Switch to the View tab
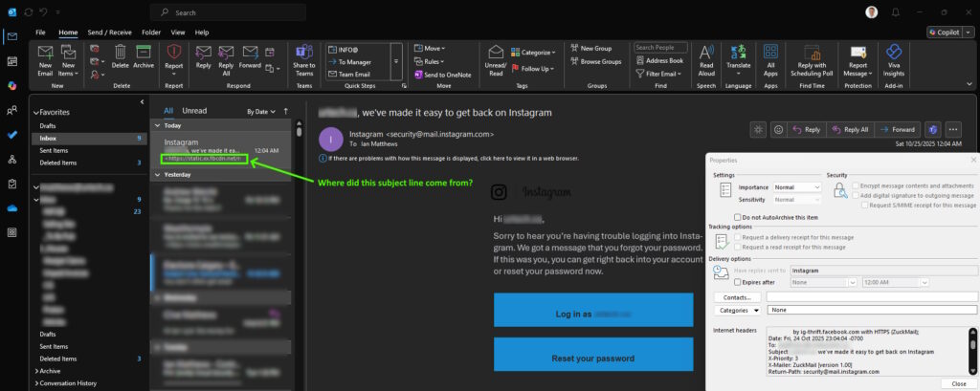The width and height of the screenshot is (980, 391). pos(177,33)
